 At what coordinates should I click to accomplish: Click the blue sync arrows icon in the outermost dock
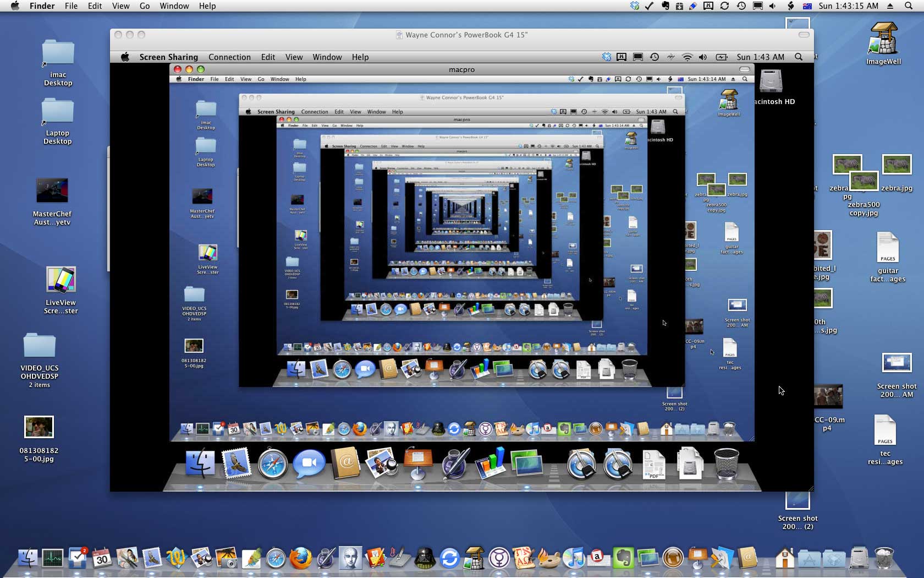pos(449,558)
